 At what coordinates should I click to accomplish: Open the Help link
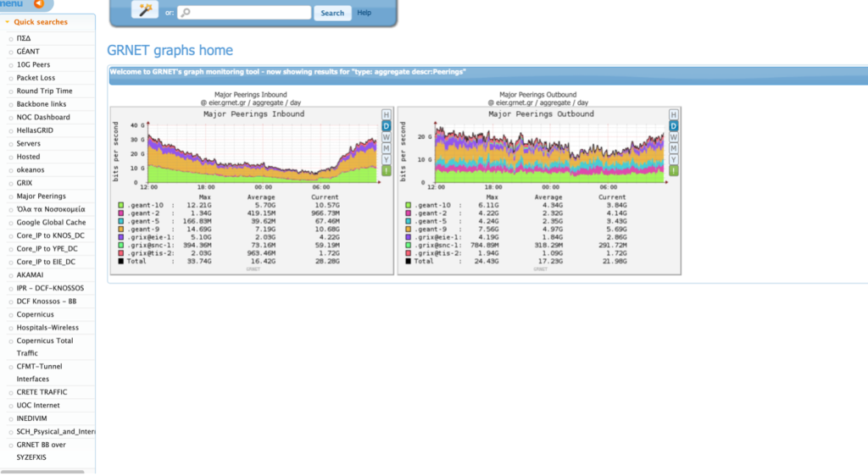pos(364,13)
